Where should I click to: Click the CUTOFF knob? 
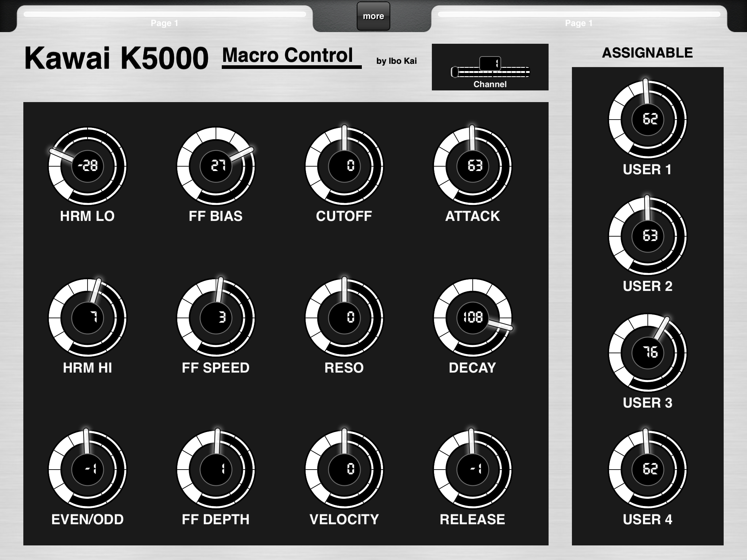pyautogui.click(x=344, y=166)
